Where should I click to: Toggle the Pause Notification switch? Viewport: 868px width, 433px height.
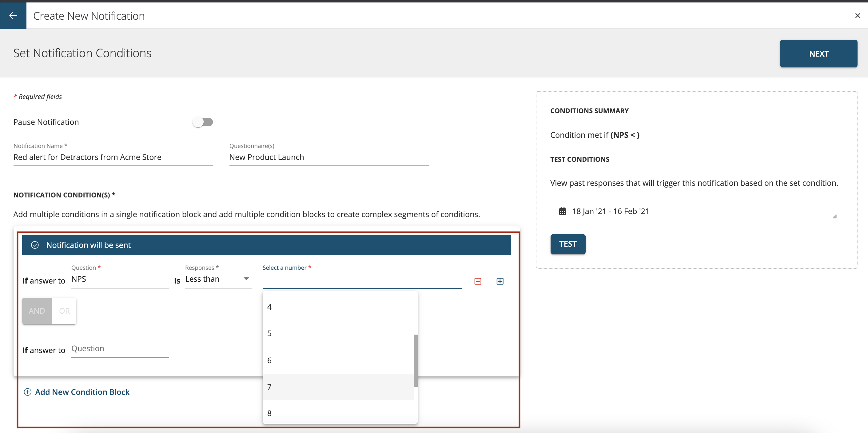(x=203, y=122)
